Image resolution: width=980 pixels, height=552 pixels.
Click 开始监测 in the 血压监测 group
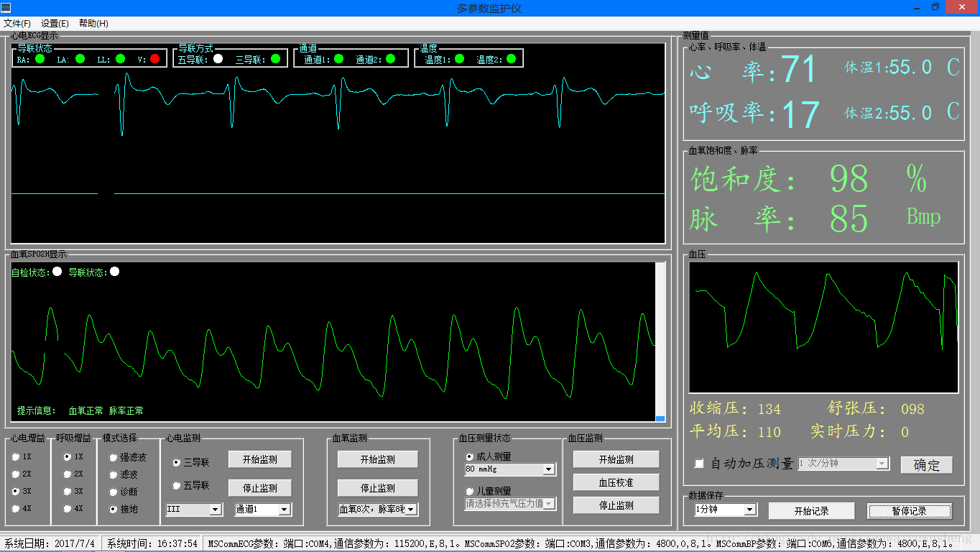[616, 459]
